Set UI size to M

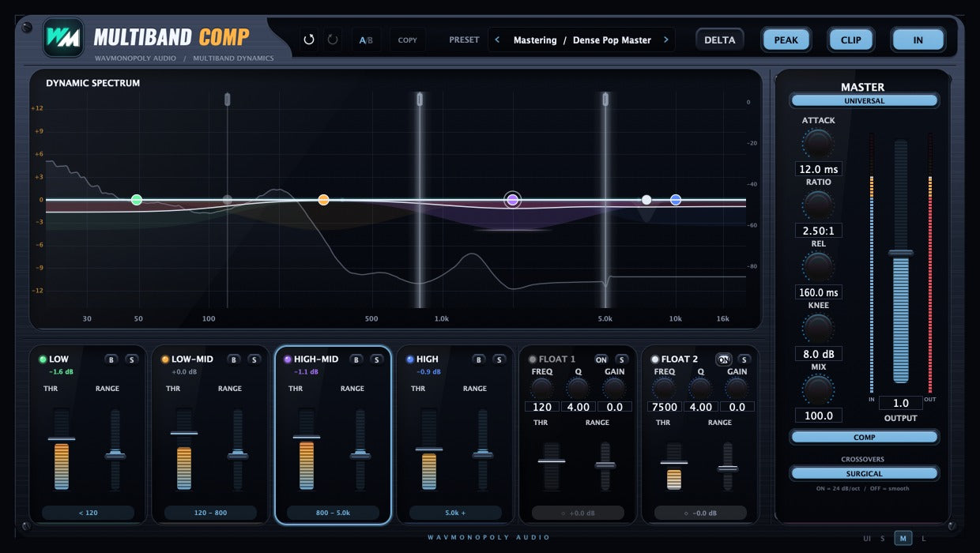[903, 539]
